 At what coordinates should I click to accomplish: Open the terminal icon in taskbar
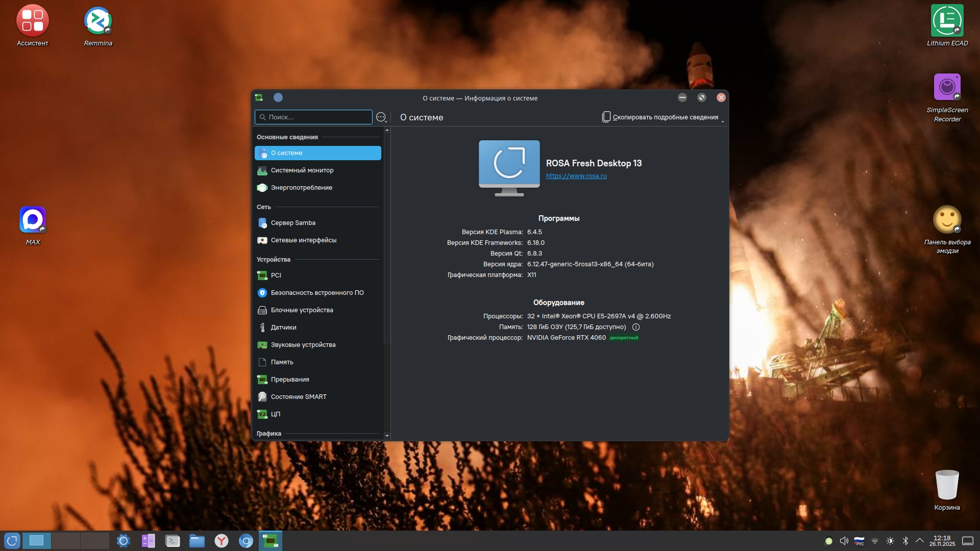click(173, 541)
